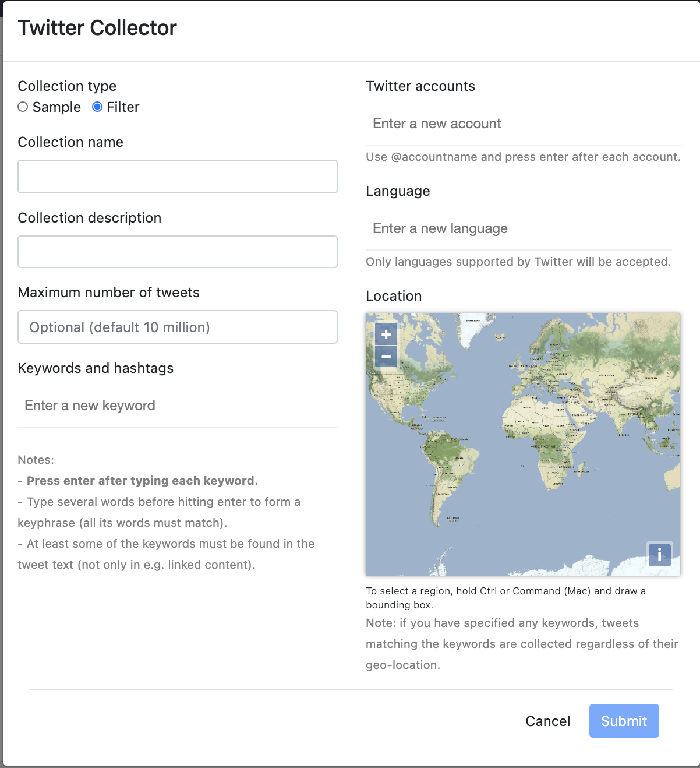This screenshot has height=768, width=700.
Task: Submit the Twitter Collector form
Action: (x=624, y=721)
